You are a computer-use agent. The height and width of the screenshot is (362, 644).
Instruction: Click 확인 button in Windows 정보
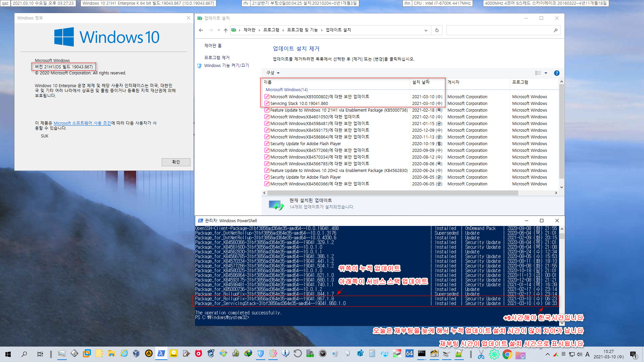point(176,162)
